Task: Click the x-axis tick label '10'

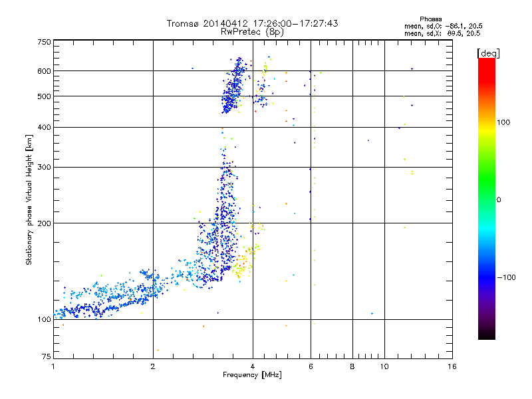Action: (x=384, y=366)
